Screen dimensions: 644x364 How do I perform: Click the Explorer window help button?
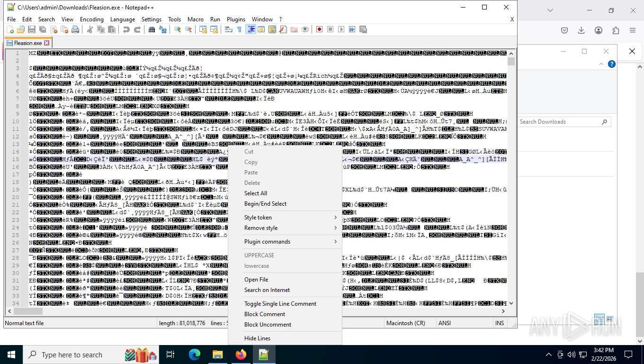(x=611, y=64)
